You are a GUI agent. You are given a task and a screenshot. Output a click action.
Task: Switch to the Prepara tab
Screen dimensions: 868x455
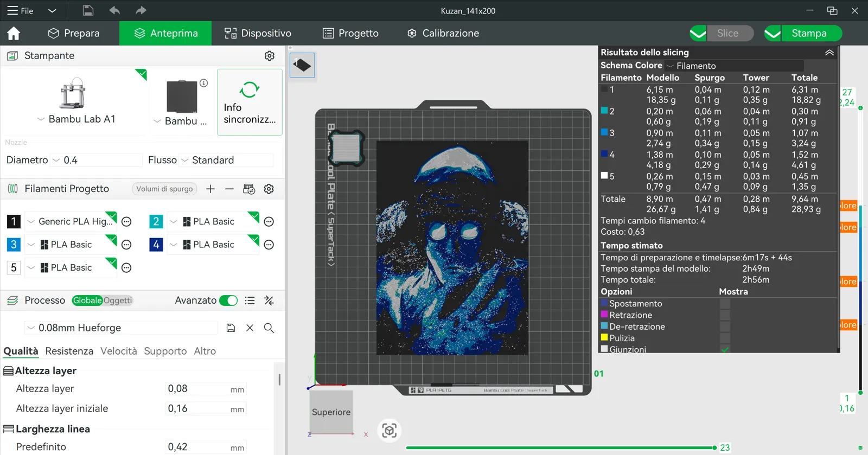tap(74, 33)
